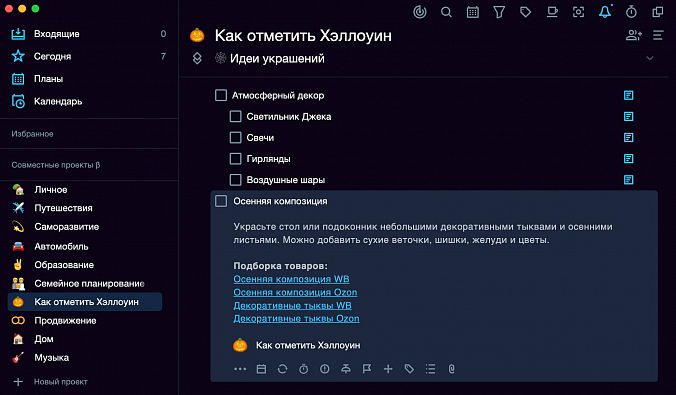
Task: Open the tags icon in top toolbar
Action: 526,12
